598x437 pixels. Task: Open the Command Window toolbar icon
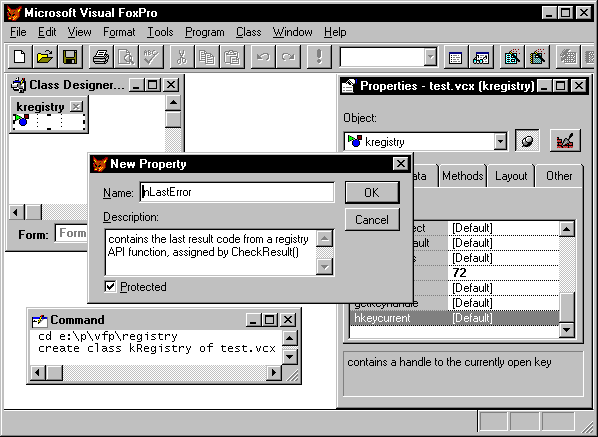(x=455, y=57)
